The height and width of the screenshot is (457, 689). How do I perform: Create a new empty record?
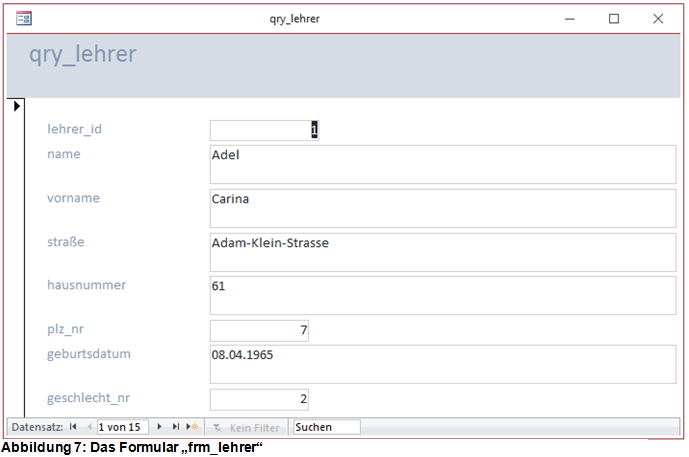[x=192, y=427]
